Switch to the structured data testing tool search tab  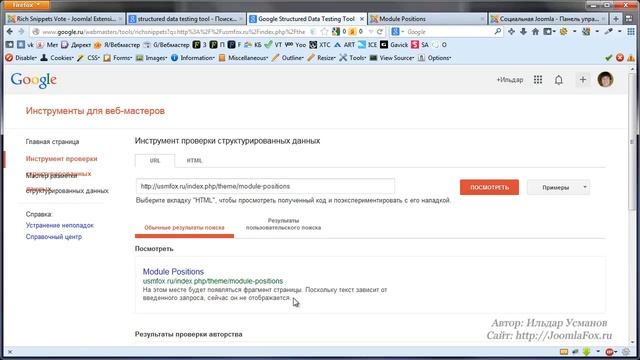187,19
